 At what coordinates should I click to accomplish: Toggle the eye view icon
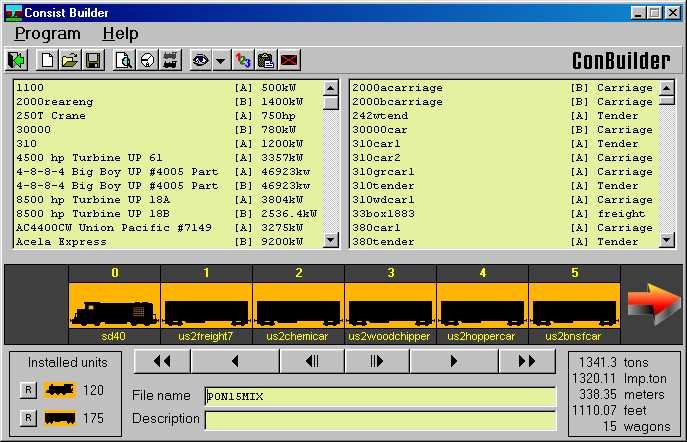(201, 60)
